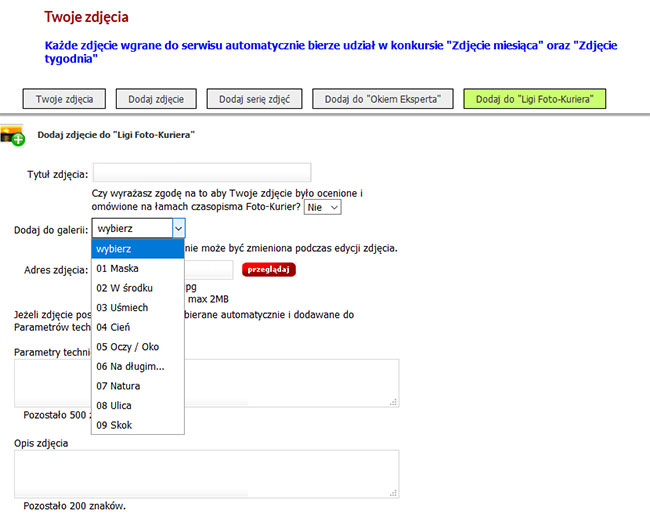Click the add-photo icon with green plus
650x525 pixels.
pyautogui.click(x=12, y=135)
